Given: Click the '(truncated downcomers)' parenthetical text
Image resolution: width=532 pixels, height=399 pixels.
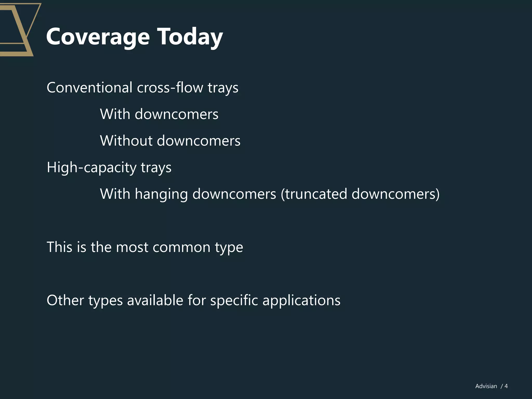Looking at the screenshot, I should pos(360,194).
